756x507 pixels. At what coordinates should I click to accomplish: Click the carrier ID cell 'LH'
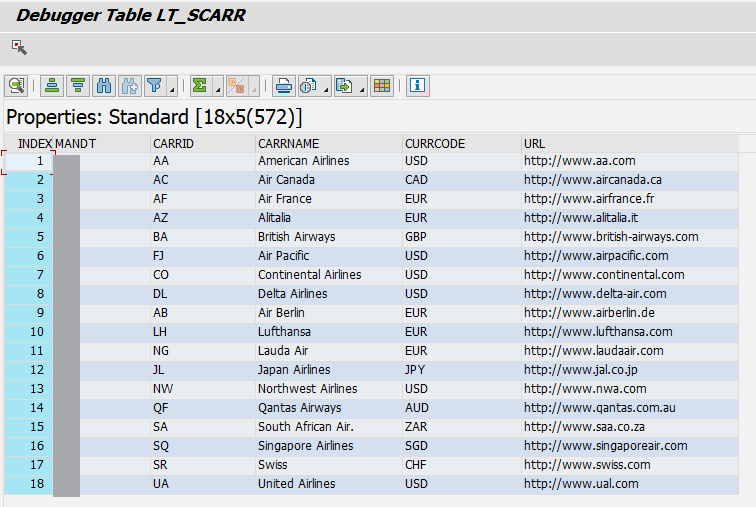202,332
